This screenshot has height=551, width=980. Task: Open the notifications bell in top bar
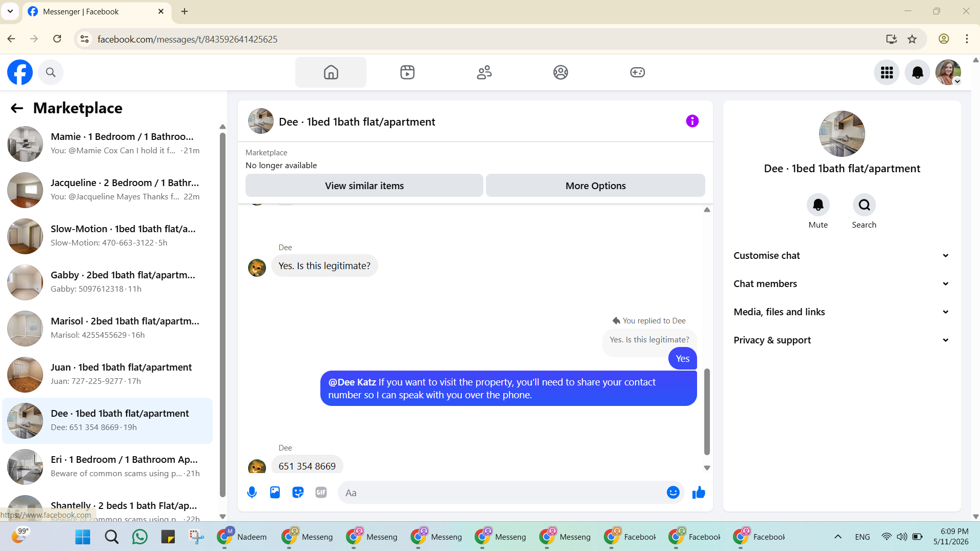coord(917,72)
